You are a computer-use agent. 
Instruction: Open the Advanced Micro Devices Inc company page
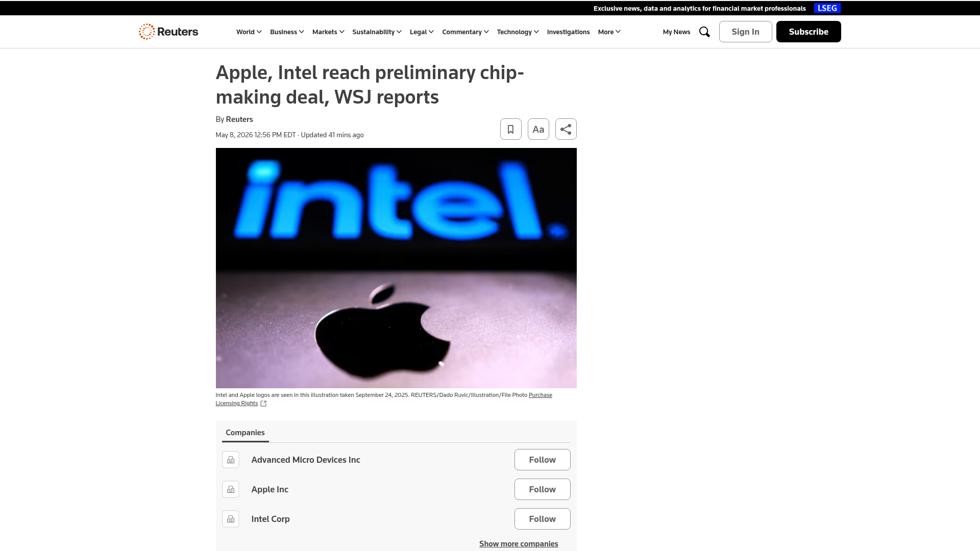[306, 460]
